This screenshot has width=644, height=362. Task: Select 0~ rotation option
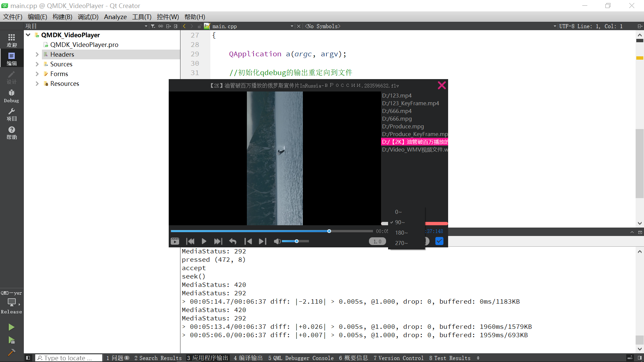pos(398,212)
